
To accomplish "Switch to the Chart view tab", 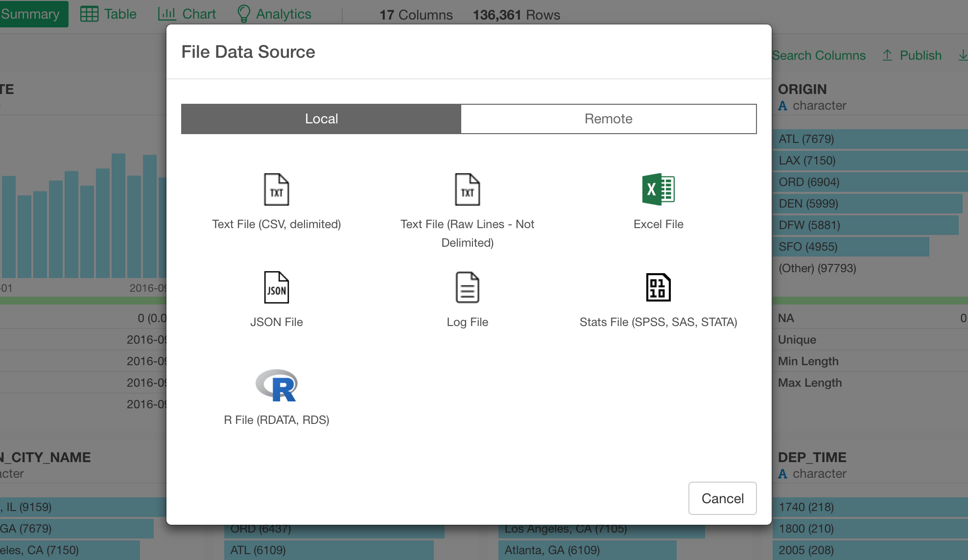I will tap(187, 14).
